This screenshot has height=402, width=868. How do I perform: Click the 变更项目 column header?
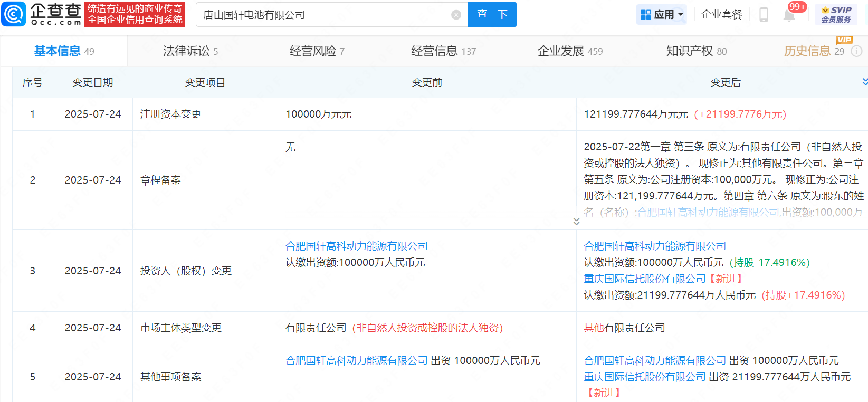pyautogui.click(x=205, y=82)
